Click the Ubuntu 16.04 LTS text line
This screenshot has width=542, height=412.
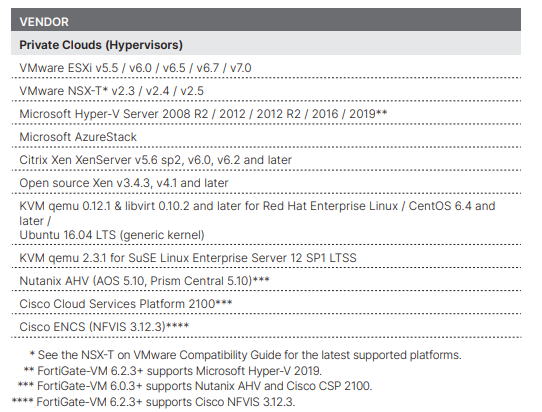pyautogui.click(x=112, y=235)
